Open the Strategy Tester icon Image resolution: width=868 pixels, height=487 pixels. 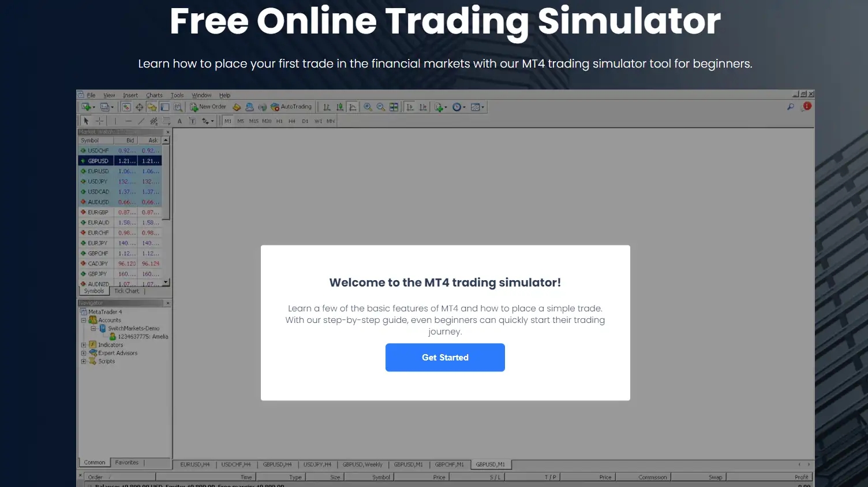coord(178,107)
